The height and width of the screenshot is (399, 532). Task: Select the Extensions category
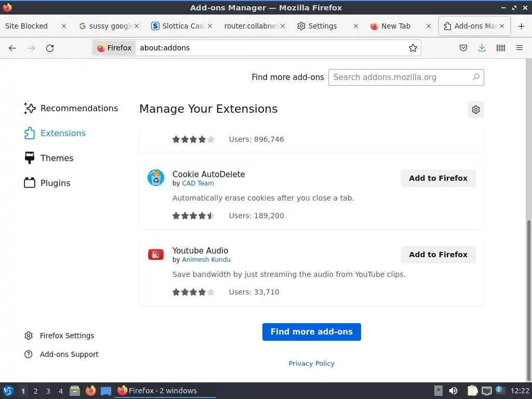[x=55, y=133]
